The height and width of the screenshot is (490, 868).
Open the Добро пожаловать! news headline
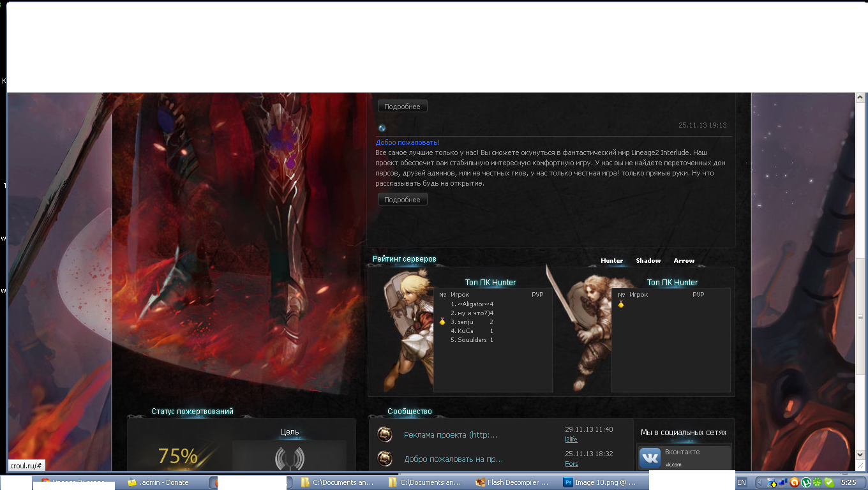click(407, 142)
